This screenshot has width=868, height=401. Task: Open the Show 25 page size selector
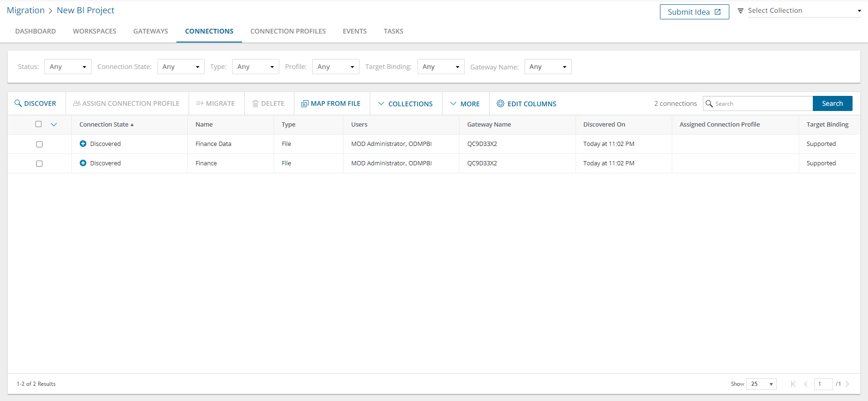(x=761, y=384)
